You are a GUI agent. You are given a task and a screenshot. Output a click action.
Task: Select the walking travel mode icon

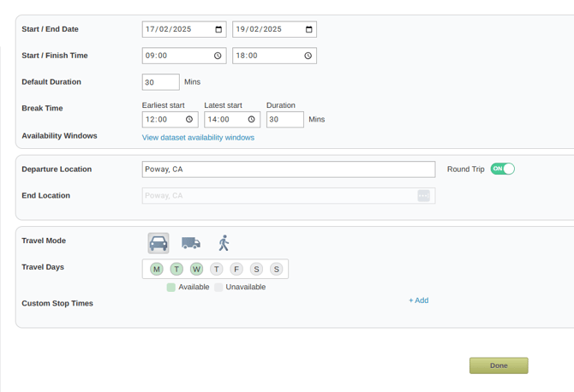[x=224, y=243]
